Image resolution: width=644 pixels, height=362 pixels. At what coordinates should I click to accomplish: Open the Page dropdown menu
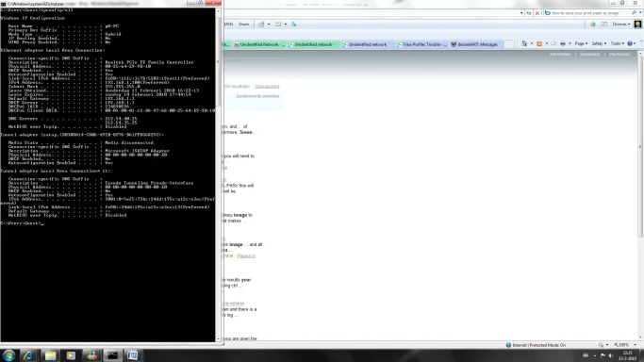coord(581,43)
